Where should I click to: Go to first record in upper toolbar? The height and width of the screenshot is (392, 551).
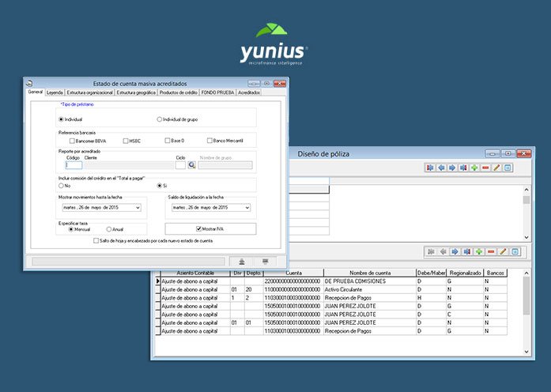(x=430, y=168)
